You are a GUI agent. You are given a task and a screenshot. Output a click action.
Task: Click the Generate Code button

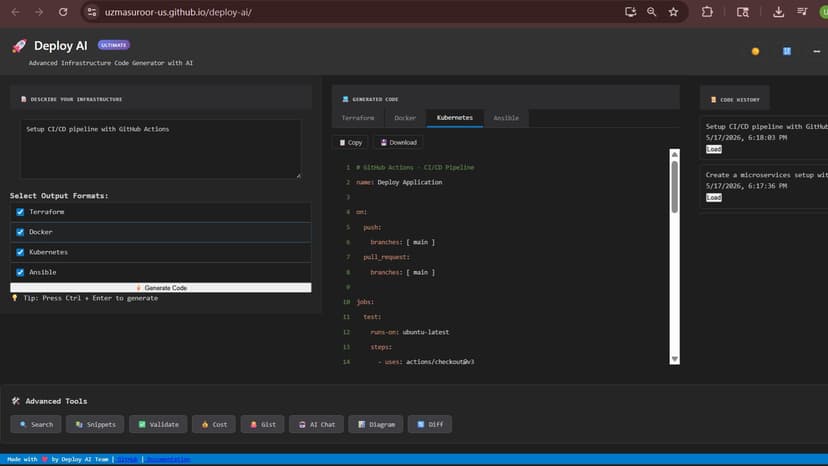click(161, 288)
